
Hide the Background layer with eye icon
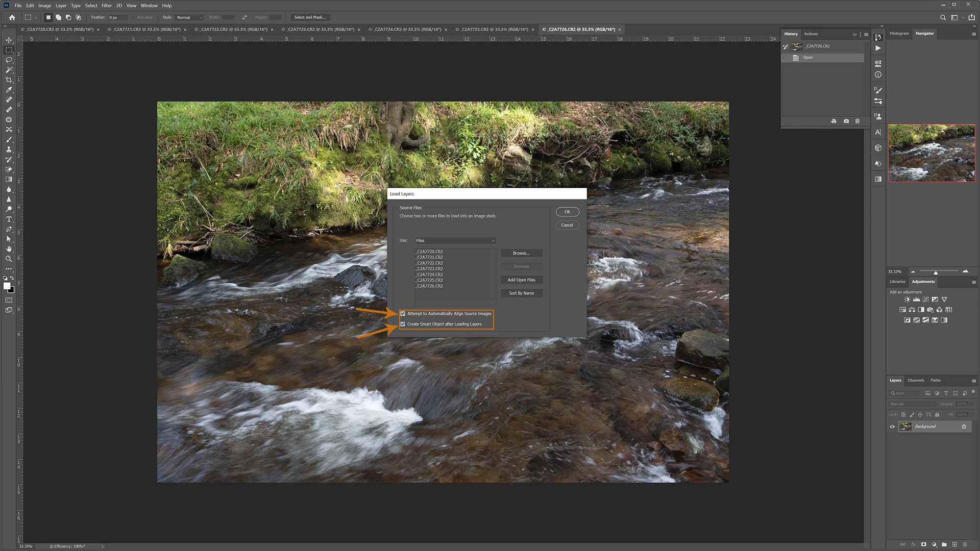point(892,427)
